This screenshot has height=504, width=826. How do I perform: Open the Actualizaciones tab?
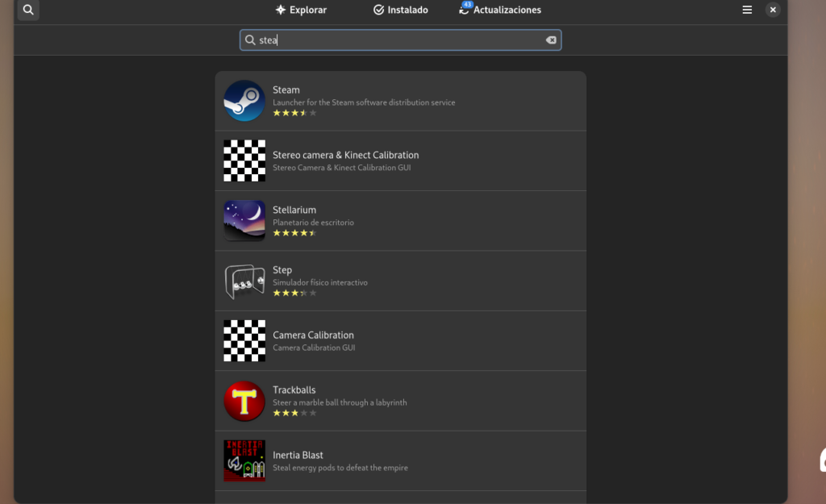(x=499, y=10)
